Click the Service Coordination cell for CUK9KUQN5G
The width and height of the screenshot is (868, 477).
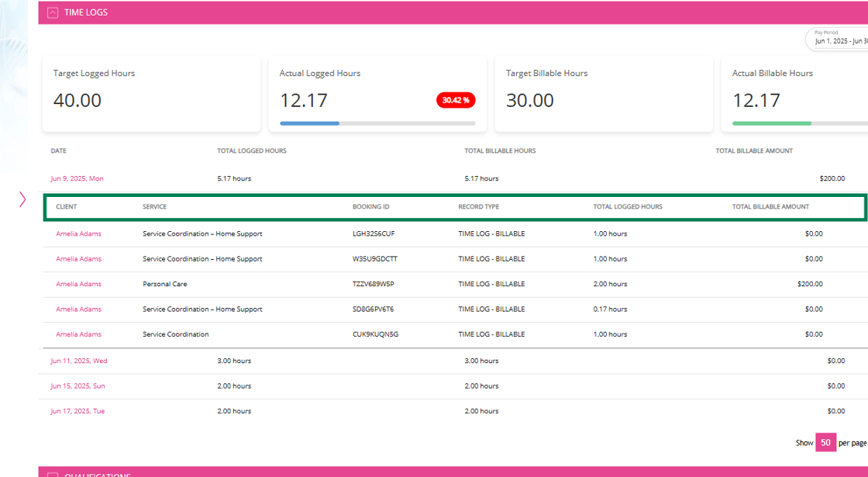click(175, 334)
